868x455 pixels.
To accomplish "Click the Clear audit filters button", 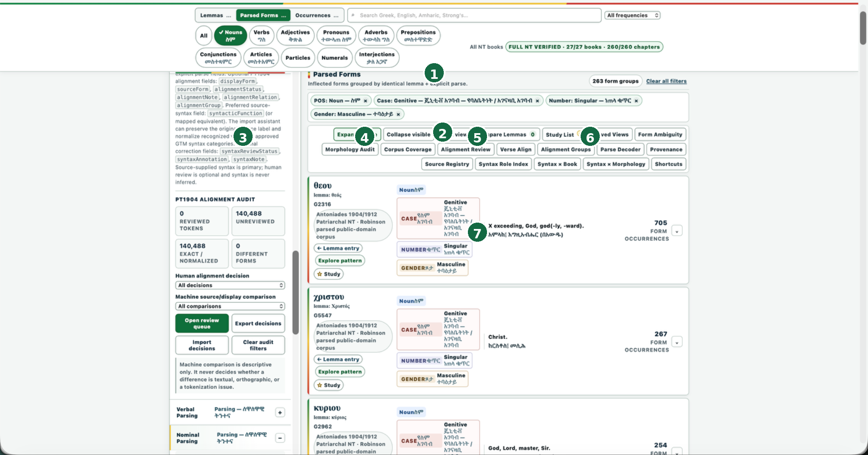I will pyautogui.click(x=258, y=345).
